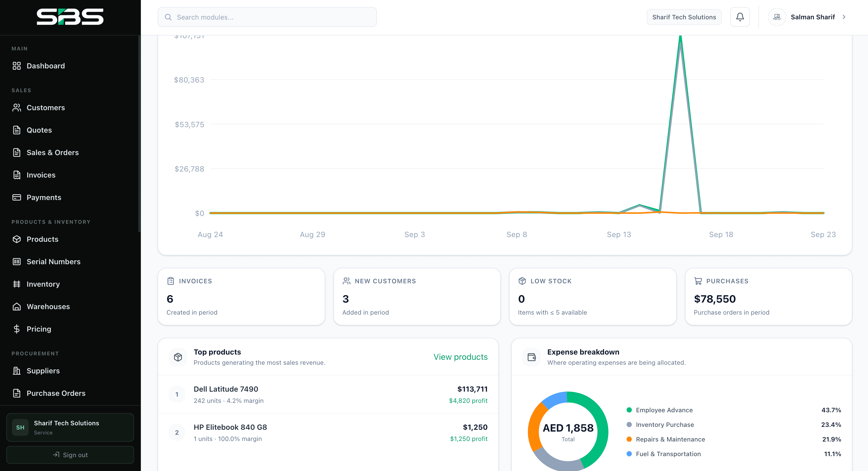Screen dimensions: 868x471
Task: Click the Top products box icon
Action: point(178,357)
